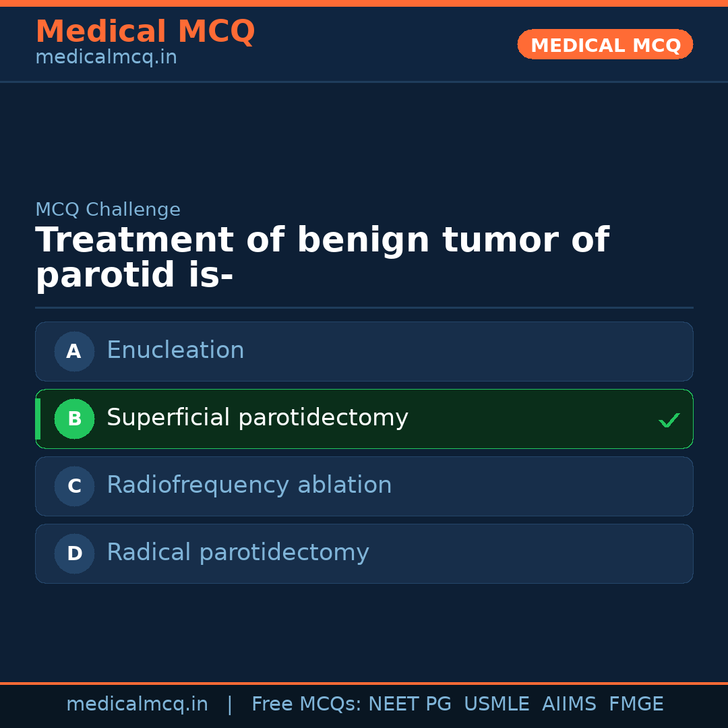
Task: Click the letter C option circle
Action: point(74,486)
